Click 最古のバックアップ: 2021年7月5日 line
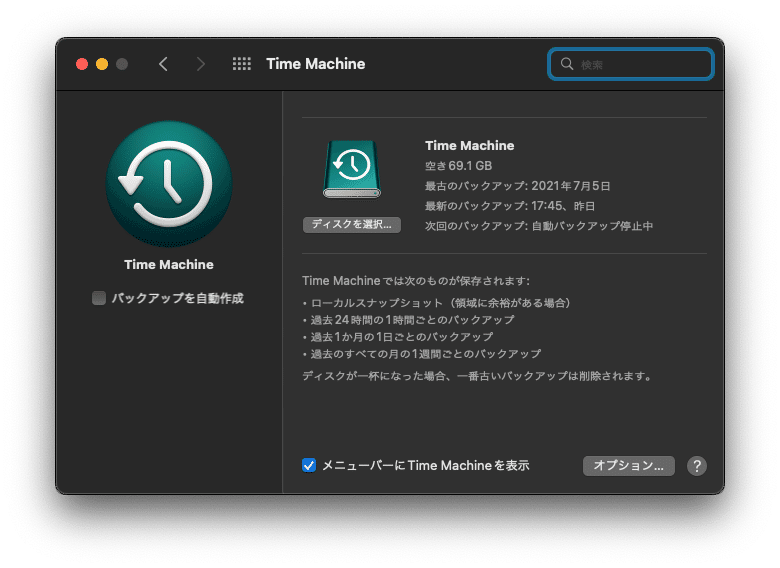Viewport: 780px width, 568px height. 517,186
